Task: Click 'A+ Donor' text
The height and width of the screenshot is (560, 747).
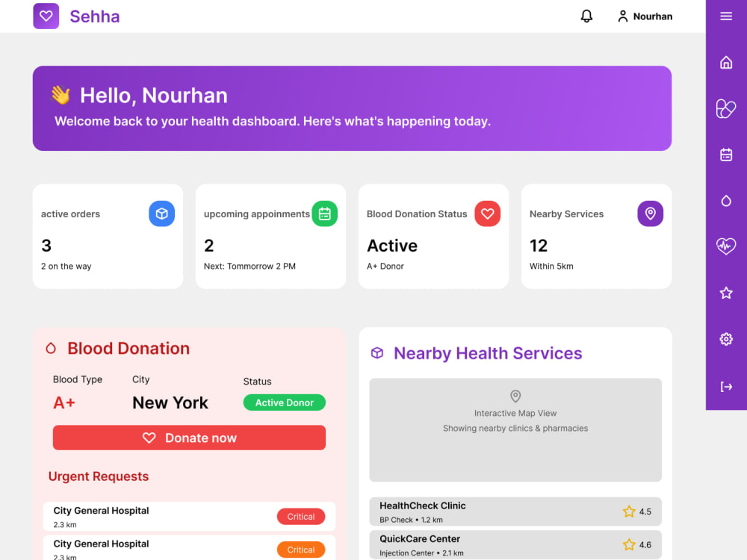Action: (x=385, y=267)
